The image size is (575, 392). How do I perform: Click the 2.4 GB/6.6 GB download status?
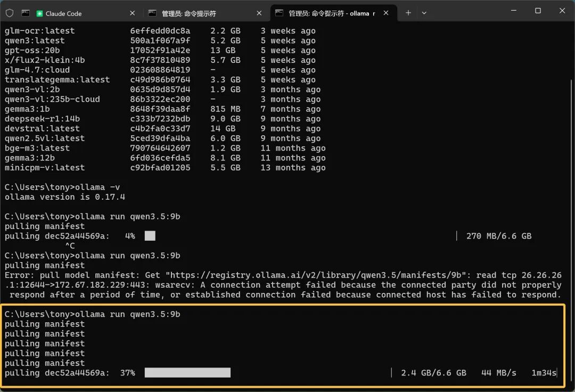coord(434,373)
